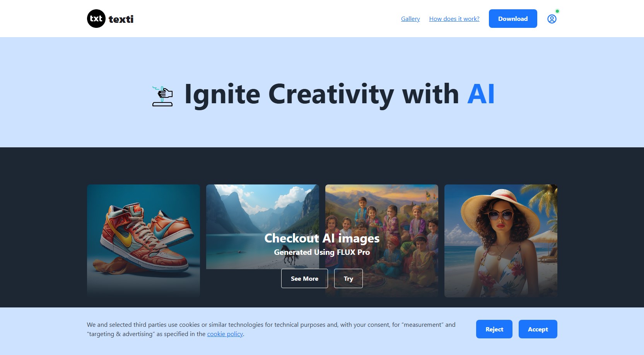Click the blue Download button
The image size is (644, 355).
tap(513, 19)
